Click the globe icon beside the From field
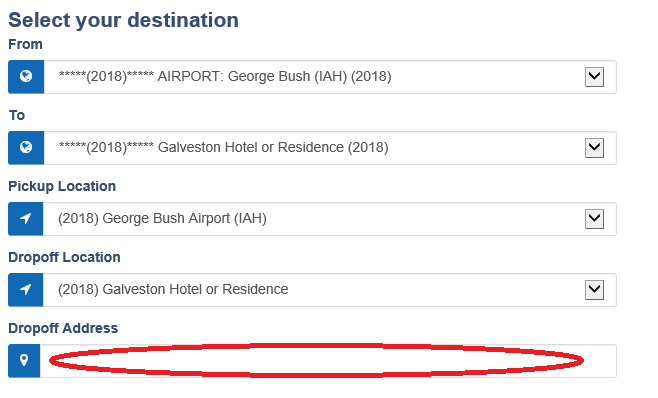Image resolution: width=658 pixels, height=398 pixels. 26,76
